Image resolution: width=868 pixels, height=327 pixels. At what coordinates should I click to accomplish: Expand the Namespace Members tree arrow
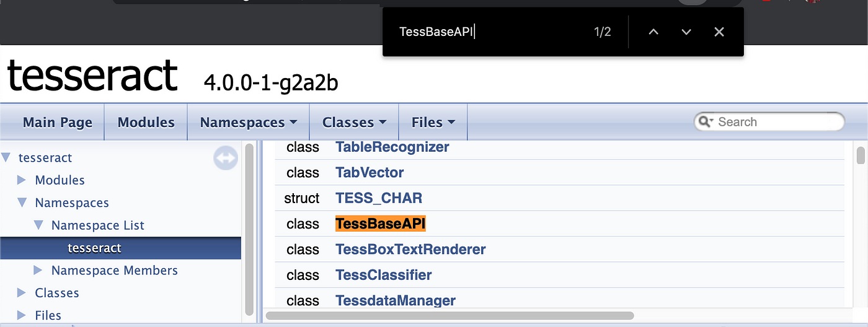click(38, 270)
